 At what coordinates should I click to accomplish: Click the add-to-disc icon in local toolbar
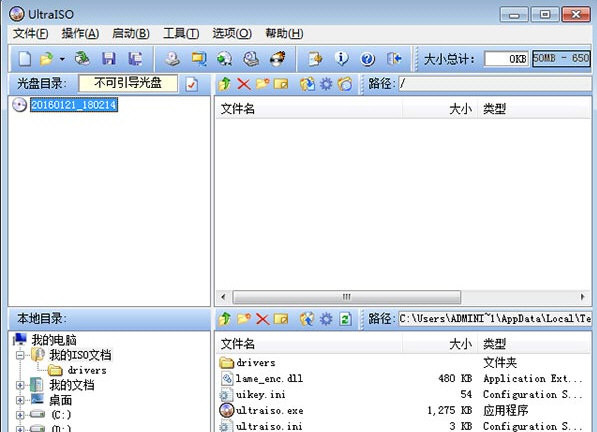point(307,319)
